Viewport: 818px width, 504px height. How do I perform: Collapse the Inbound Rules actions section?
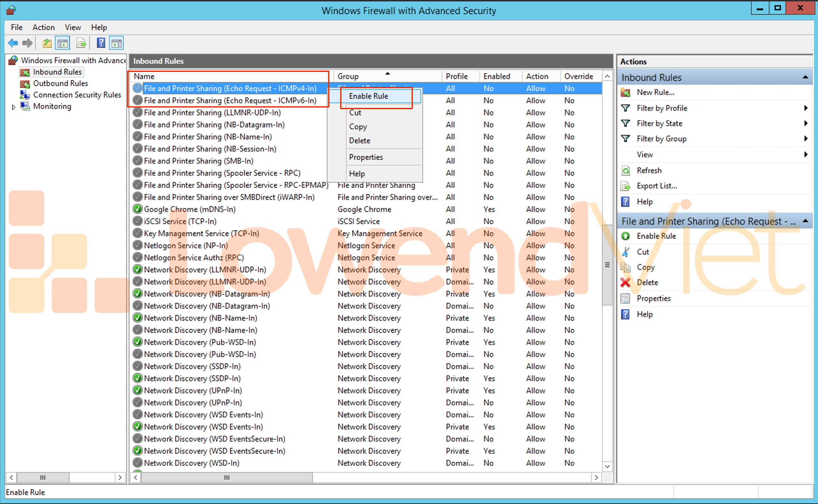point(805,77)
